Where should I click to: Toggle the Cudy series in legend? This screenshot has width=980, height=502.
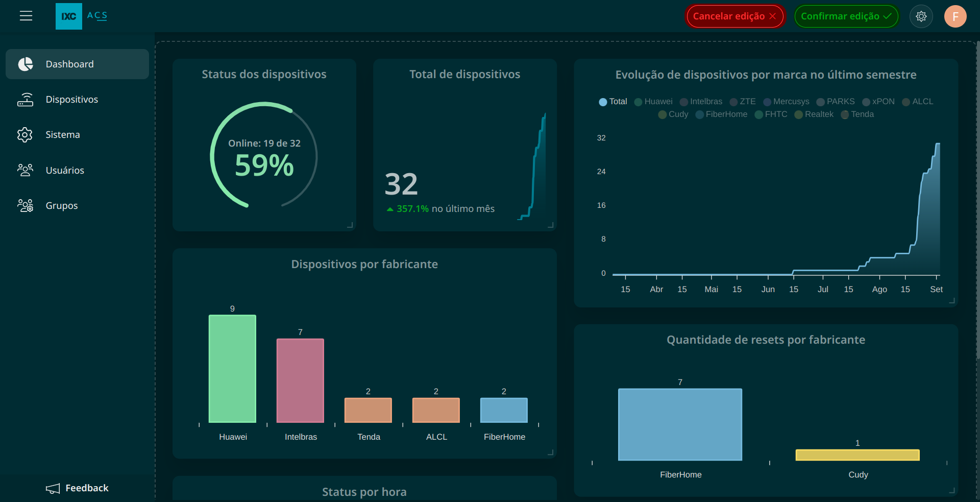coord(673,114)
